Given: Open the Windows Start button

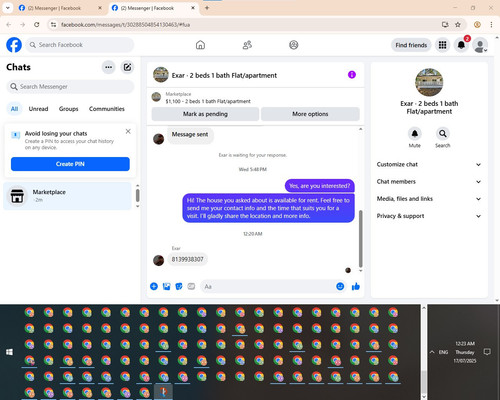Looking at the screenshot, I should click(10, 352).
